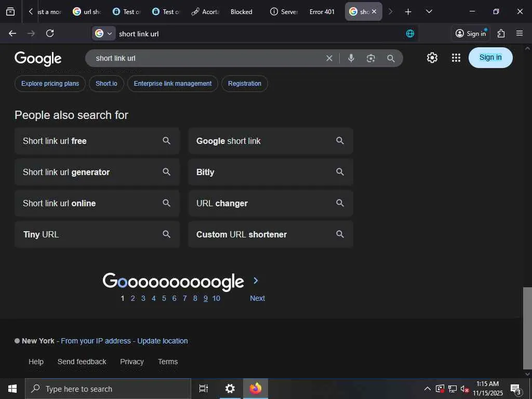Open the Help footer link
Viewport: 532px width, 399px height.
click(36, 362)
